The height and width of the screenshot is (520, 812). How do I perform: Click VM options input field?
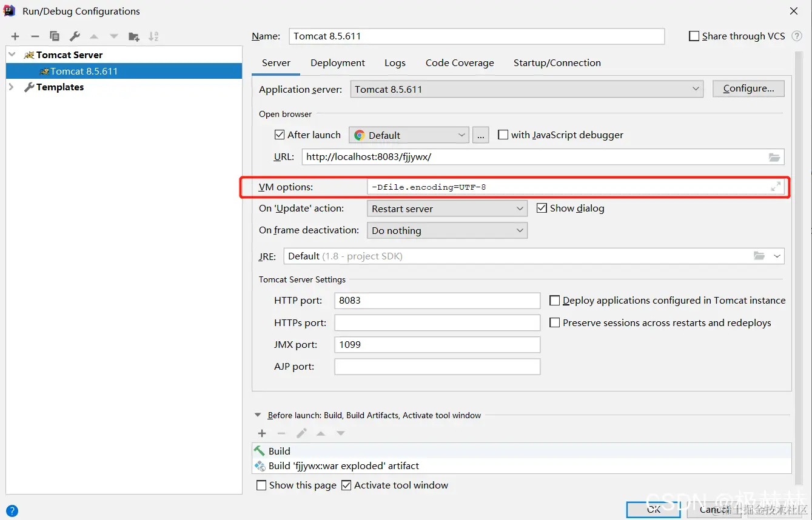click(x=575, y=187)
